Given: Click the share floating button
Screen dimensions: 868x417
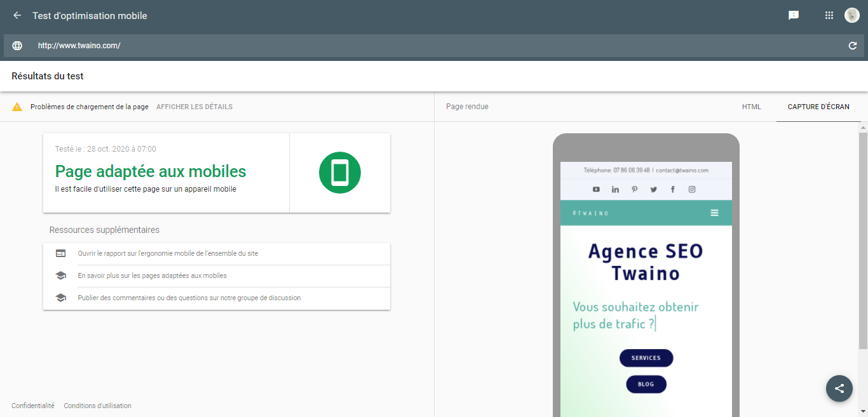Looking at the screenshot, I should 839,388.
